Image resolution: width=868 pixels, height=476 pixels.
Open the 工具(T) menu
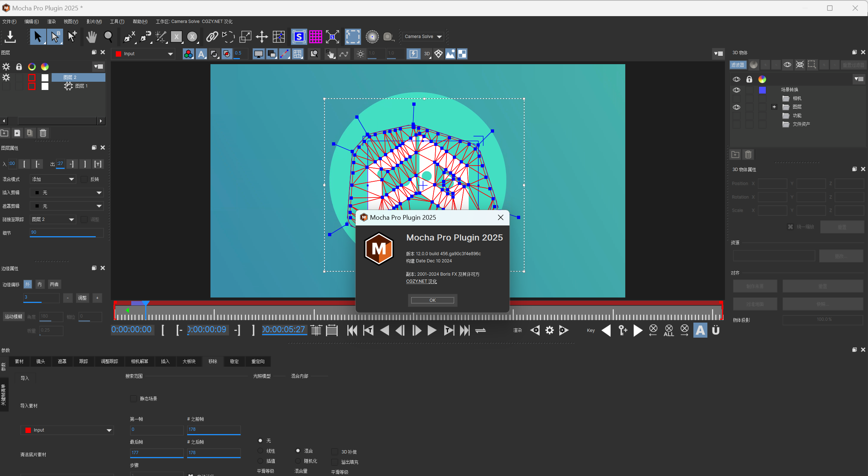(x=117, y=22)
